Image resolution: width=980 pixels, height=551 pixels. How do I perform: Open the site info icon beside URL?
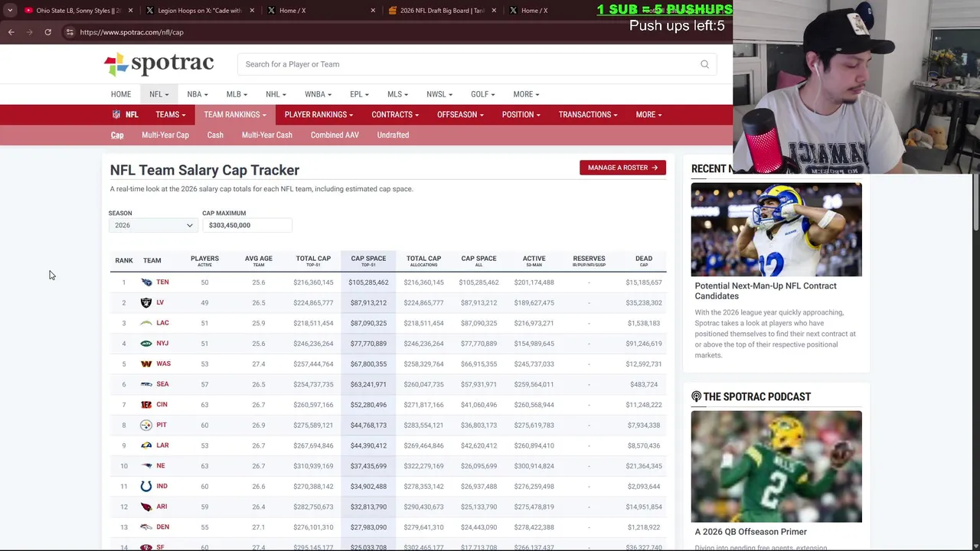(x=70, y=32)
